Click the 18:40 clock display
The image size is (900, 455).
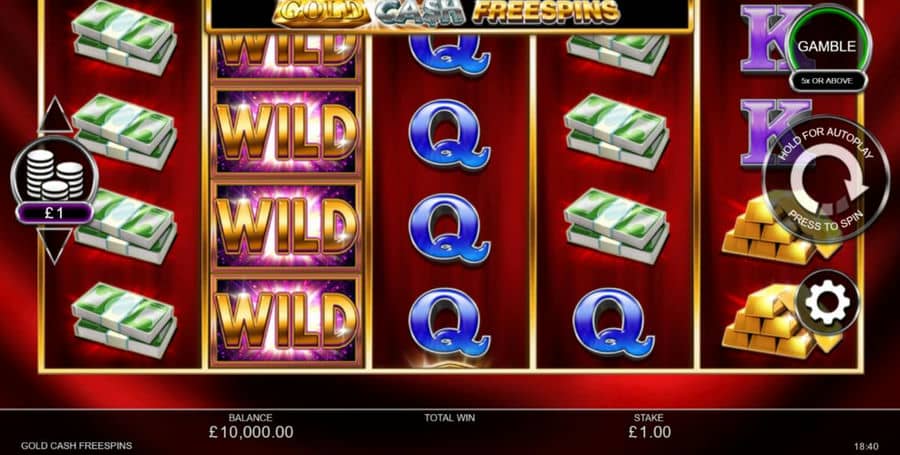point(867,446)
